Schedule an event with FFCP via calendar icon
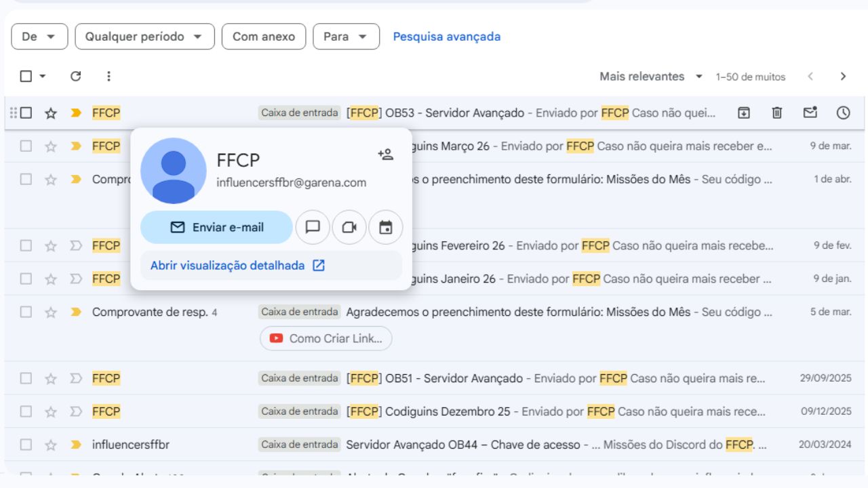 pos(386,227)
